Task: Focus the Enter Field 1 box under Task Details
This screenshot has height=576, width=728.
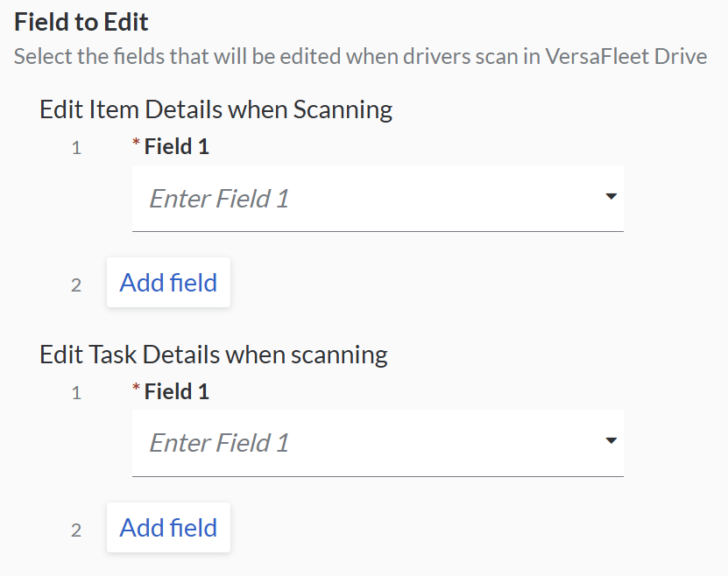Action: pos(368,443)
